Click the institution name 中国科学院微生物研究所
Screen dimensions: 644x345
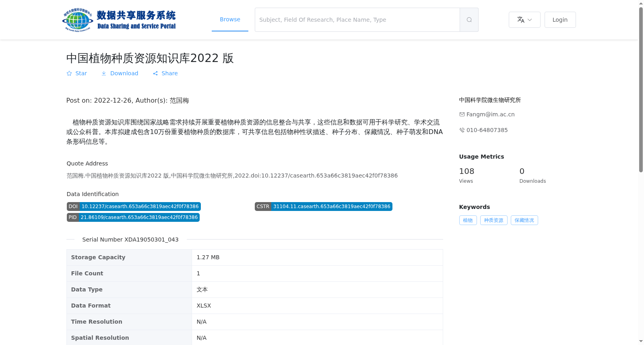tap(490, 100)
